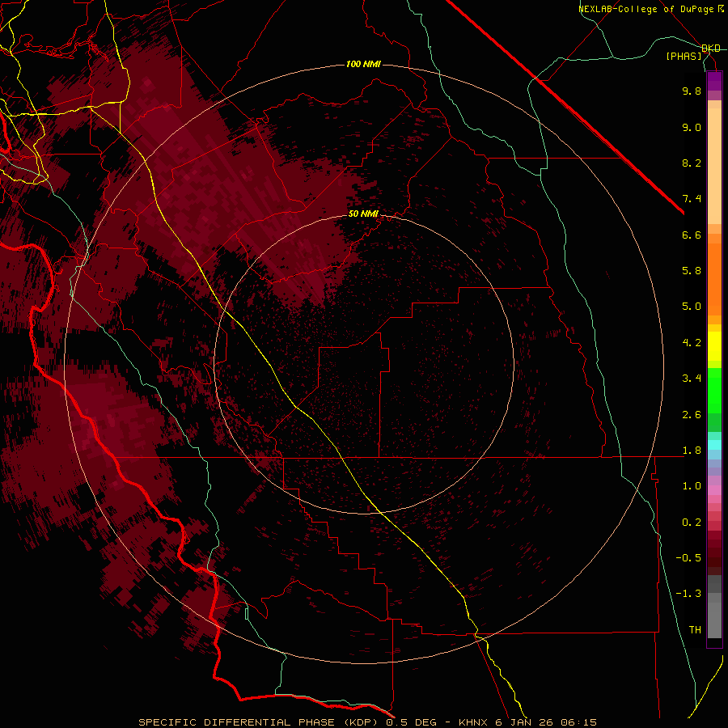Click the 9.8 value on the color scale
Viewport: 728px width, 728px height.
[x=692, y=91]
